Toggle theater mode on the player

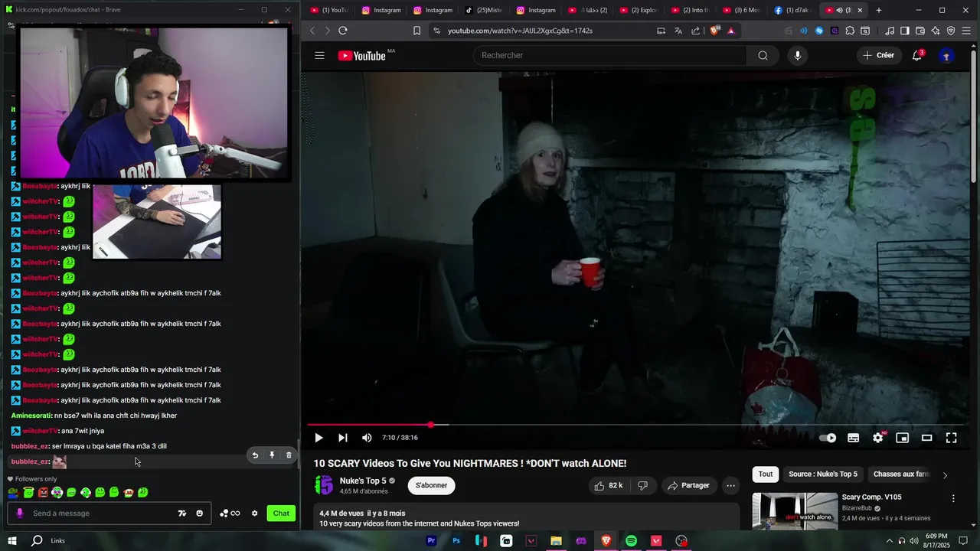click(926, 438)
